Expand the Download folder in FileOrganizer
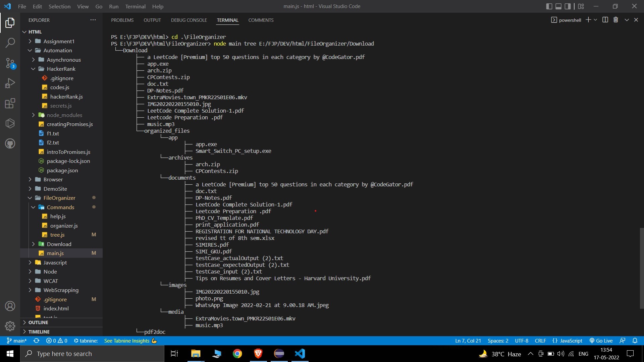This screenshot has width=644, height=362. [x=59, y=244]
